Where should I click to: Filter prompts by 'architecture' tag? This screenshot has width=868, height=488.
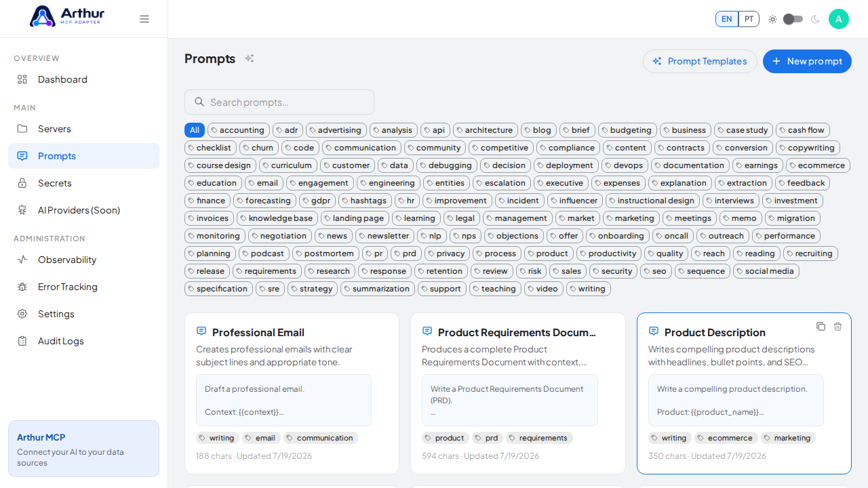point(486,130)
